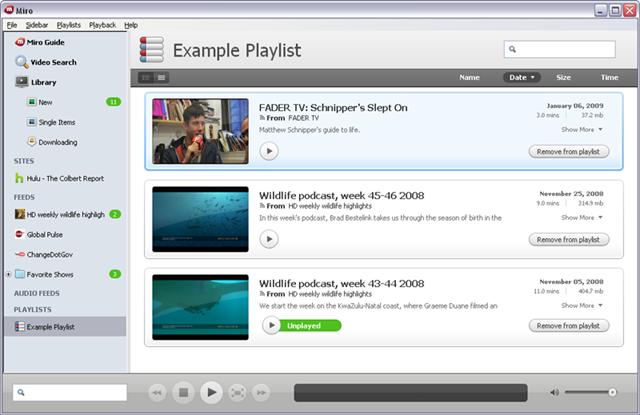Open the Playlists menu
This screenshot has width=640, height=415.
69,24
